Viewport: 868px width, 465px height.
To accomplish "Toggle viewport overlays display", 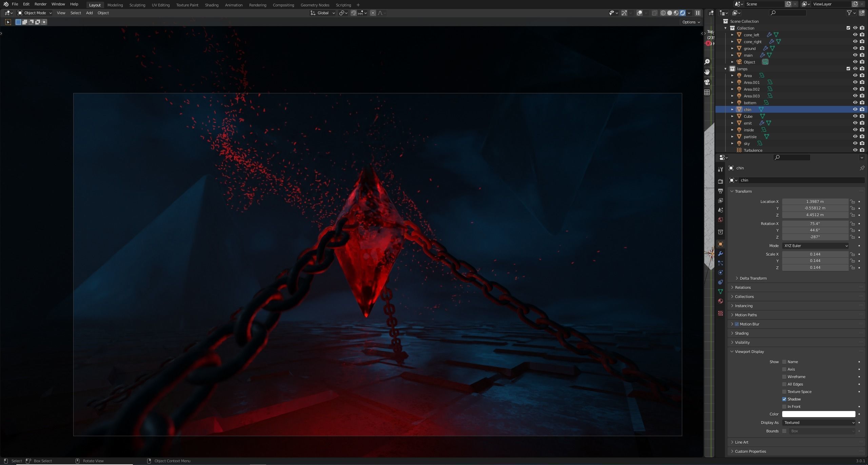I will pos(639,13).
